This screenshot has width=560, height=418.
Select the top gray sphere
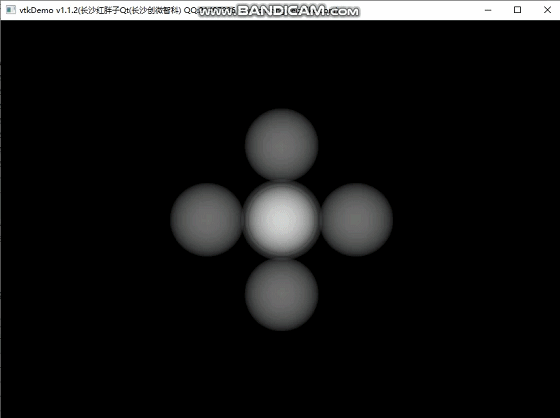281,145
